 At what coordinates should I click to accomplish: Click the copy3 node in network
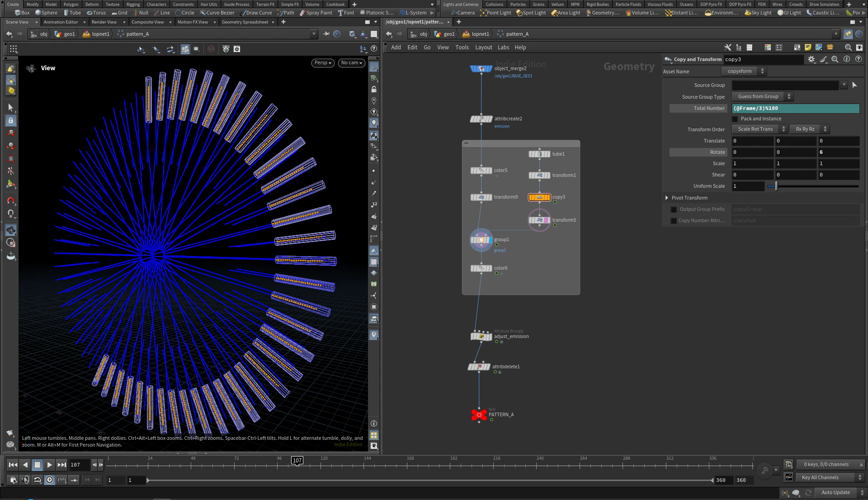click(539, 197)
